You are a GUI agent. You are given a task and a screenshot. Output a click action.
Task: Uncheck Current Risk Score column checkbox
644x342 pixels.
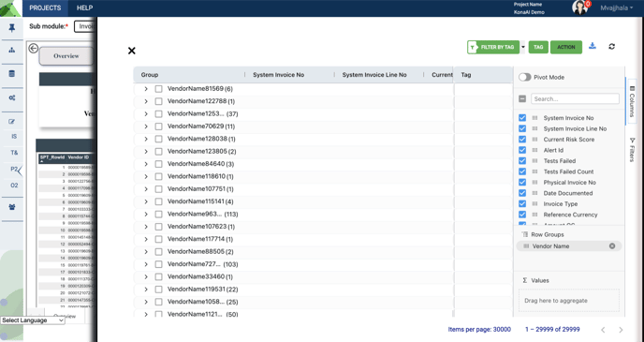(x=522, y=140)
